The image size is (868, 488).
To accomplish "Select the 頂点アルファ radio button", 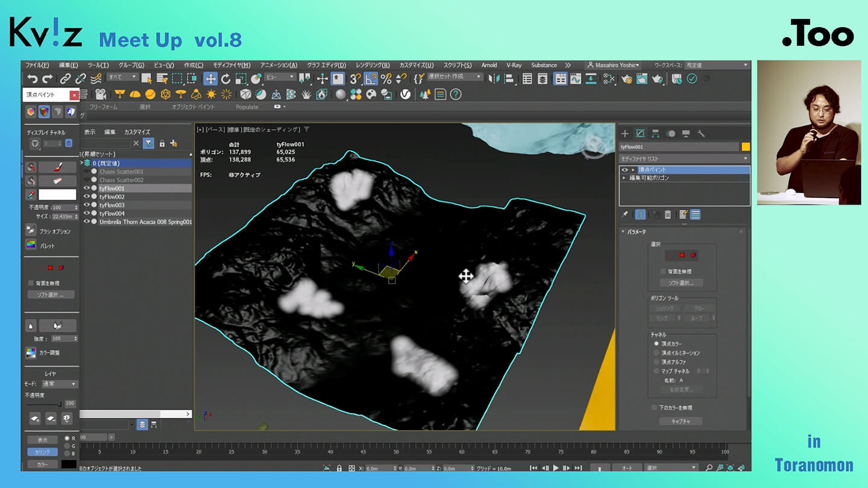I will coord(656,362).
